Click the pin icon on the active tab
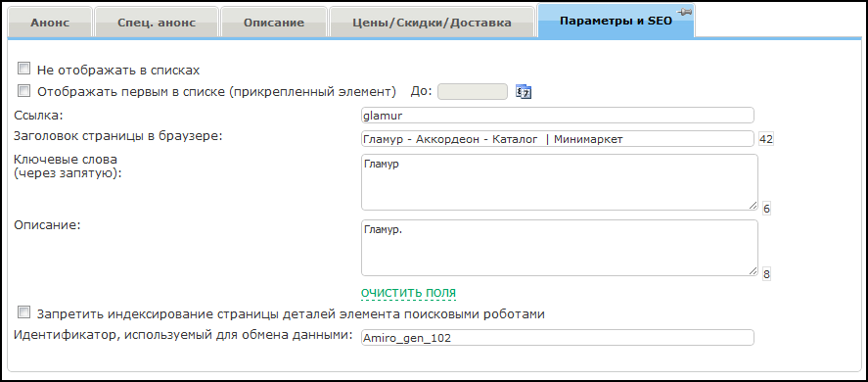 (x=685, y=13)
